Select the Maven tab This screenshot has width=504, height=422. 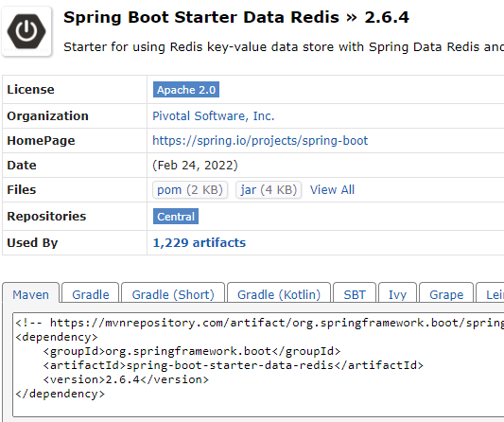31,293
